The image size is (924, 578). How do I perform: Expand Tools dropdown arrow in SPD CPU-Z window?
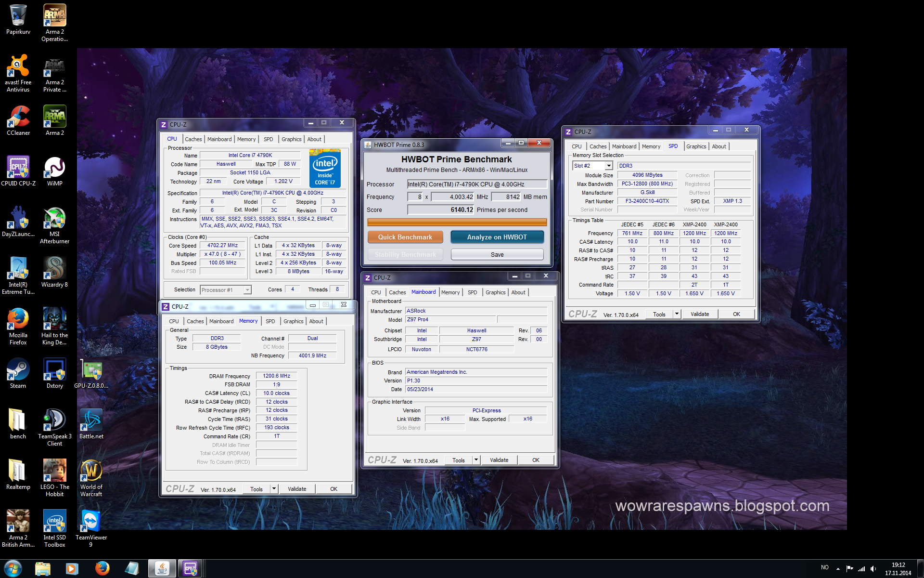(677, 314)
